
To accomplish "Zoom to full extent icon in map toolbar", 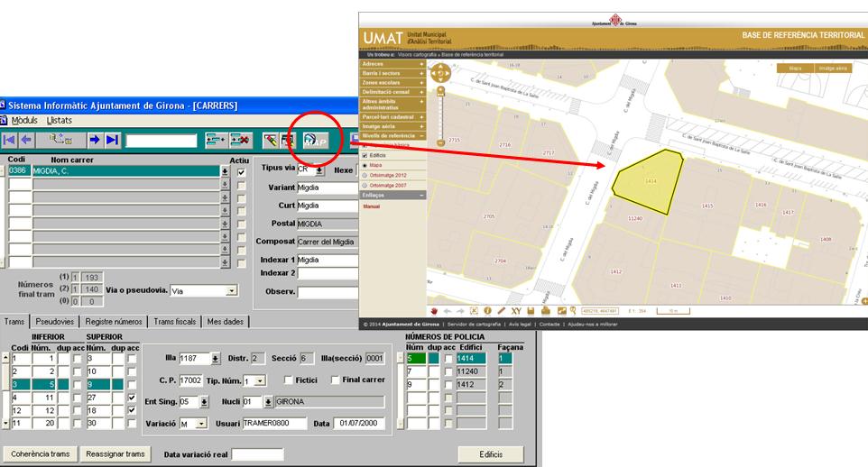I will point(474,311).
